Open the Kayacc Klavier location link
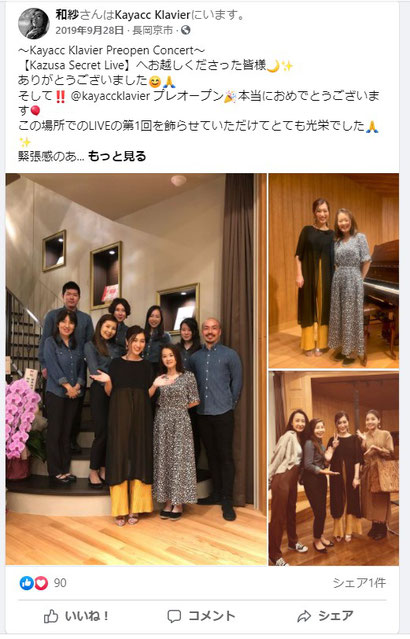410x639 pixels. click(153, 15)
